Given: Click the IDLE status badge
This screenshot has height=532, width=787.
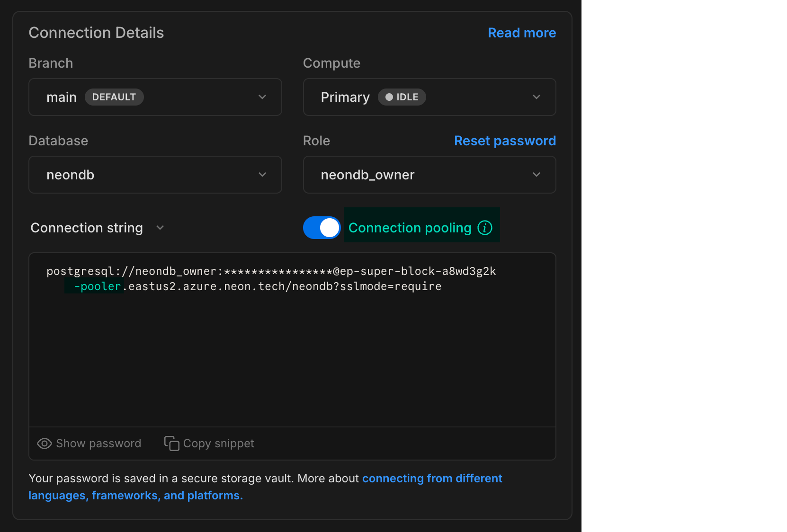Looking at the screenshot, I should point(402,97).
